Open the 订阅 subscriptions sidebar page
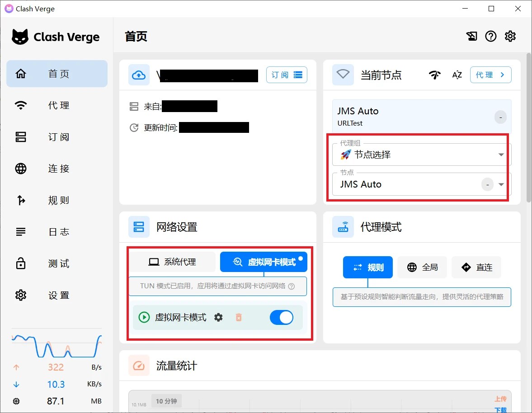This screenshot has width=532, height=413. 57,136
